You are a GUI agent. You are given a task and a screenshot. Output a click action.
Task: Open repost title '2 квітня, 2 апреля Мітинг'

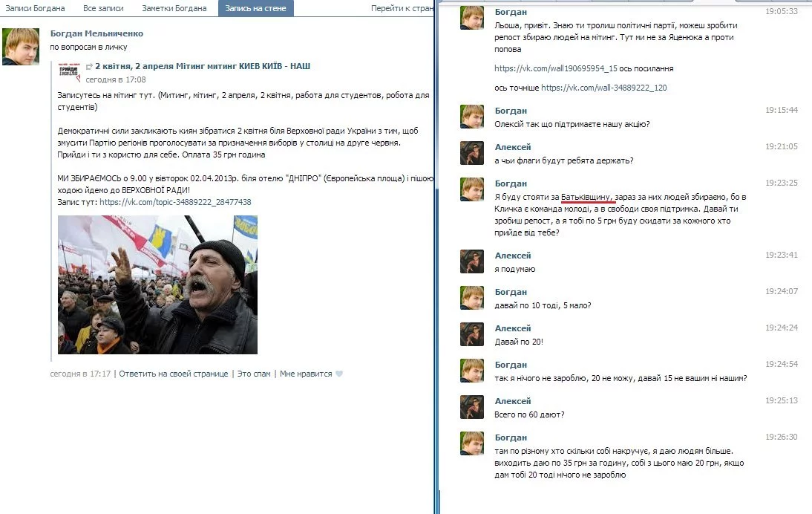tap(203, 66)
